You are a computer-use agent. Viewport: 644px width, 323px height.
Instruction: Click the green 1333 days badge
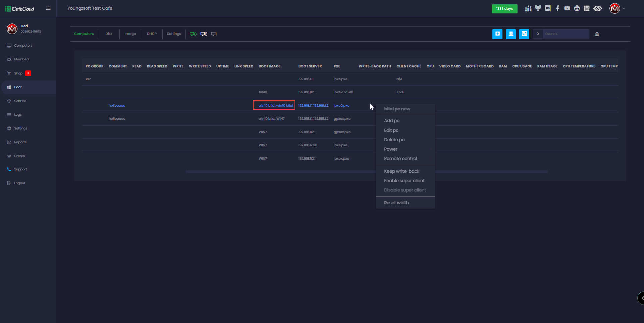[504, 9]
